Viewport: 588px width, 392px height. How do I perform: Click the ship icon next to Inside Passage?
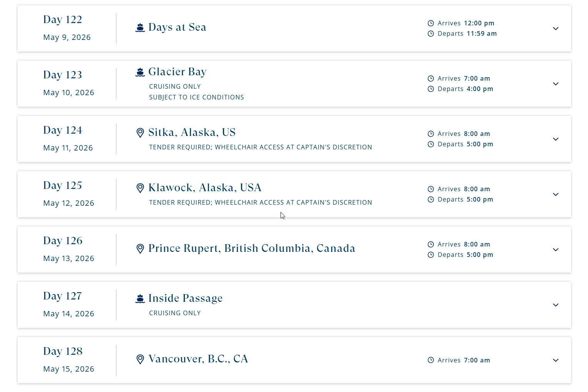coord(140,299)
